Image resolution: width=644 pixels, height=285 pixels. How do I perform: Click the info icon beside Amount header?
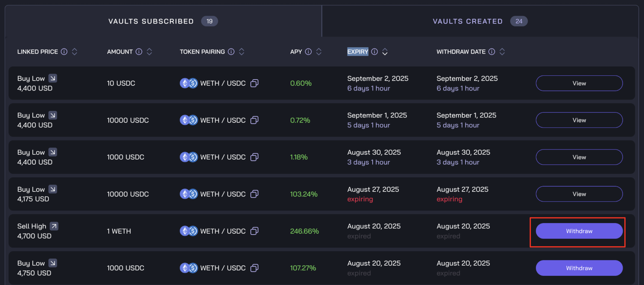tap(139, 52)
